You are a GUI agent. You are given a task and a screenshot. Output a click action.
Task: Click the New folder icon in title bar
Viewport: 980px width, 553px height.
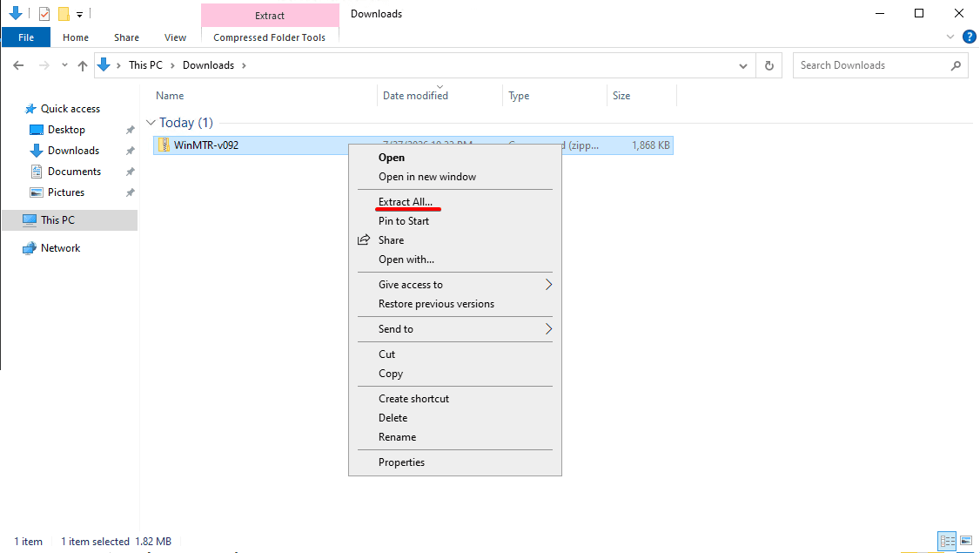(x=64, y=14)
